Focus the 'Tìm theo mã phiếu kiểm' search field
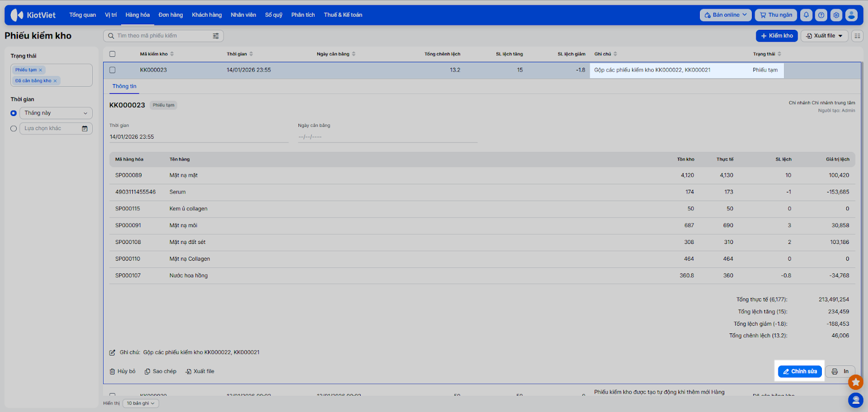The height and width of the screenshot is (412, 868). pos(163,36)
